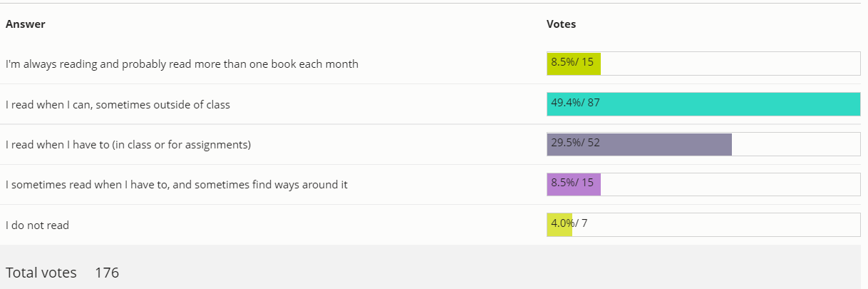This screenshot has height=289, width=868.
Task: Click "sometimes find ways around it" answer
Action: click(x=177, y=185)
